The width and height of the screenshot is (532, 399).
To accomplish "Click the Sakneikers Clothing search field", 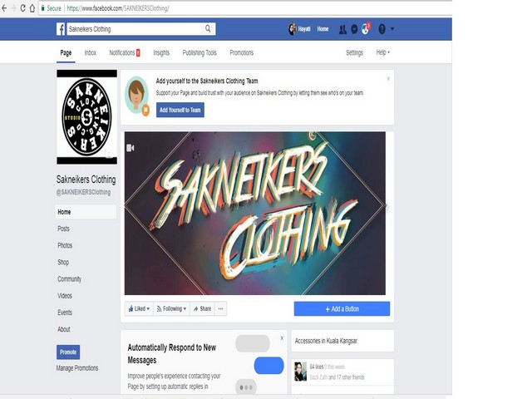I will [x=135, y=29].
